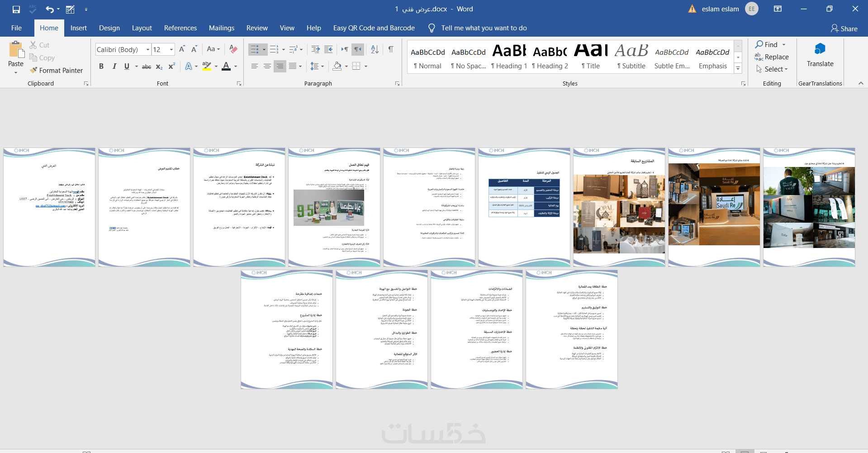Sort the selected text alphabetically

(x=375, y=49)
